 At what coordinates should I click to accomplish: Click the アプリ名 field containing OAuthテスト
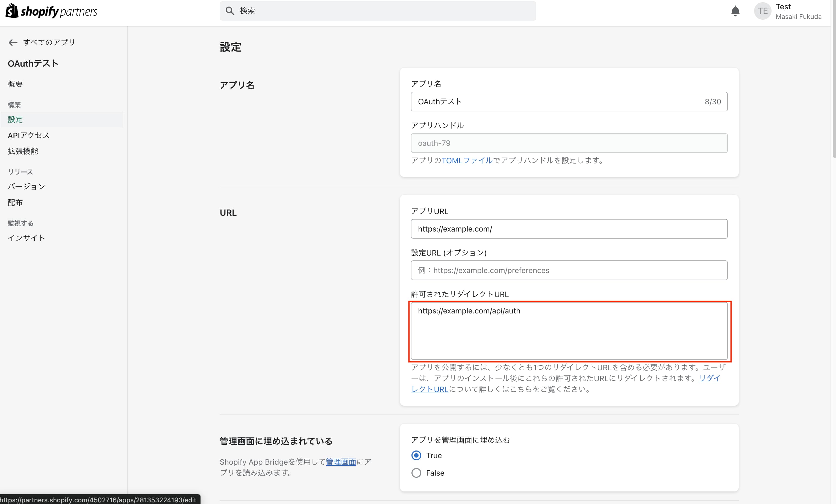[569, 101]
